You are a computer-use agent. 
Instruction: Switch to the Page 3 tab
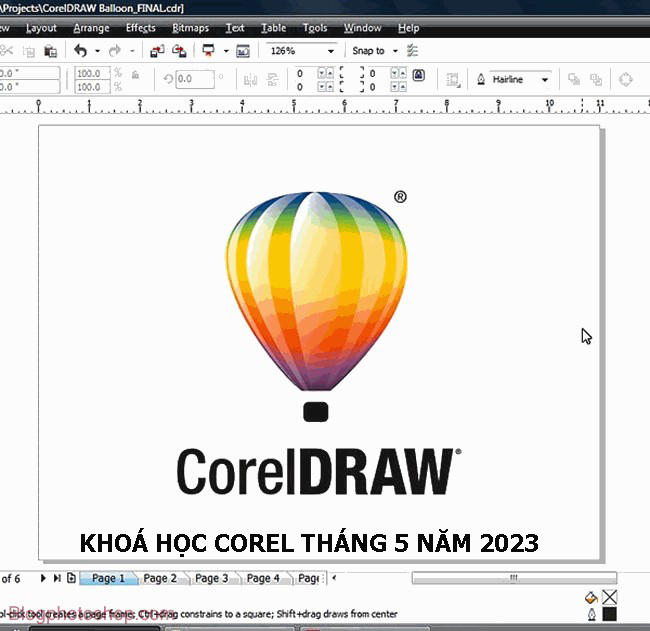click(x=211, y=578)
